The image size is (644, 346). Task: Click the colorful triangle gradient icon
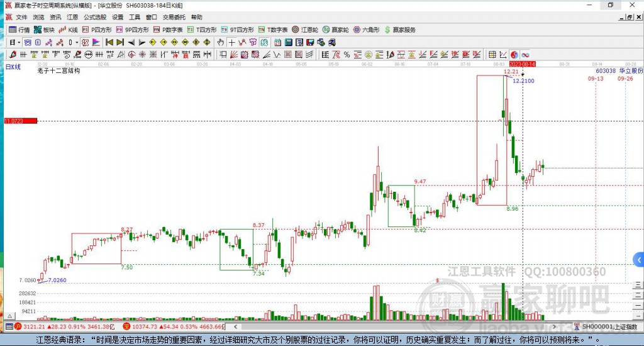96,42
